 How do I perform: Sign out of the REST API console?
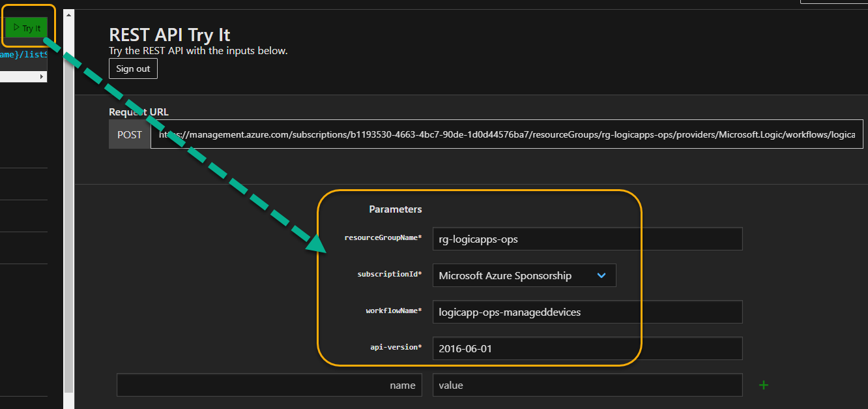tap(133, 68)
